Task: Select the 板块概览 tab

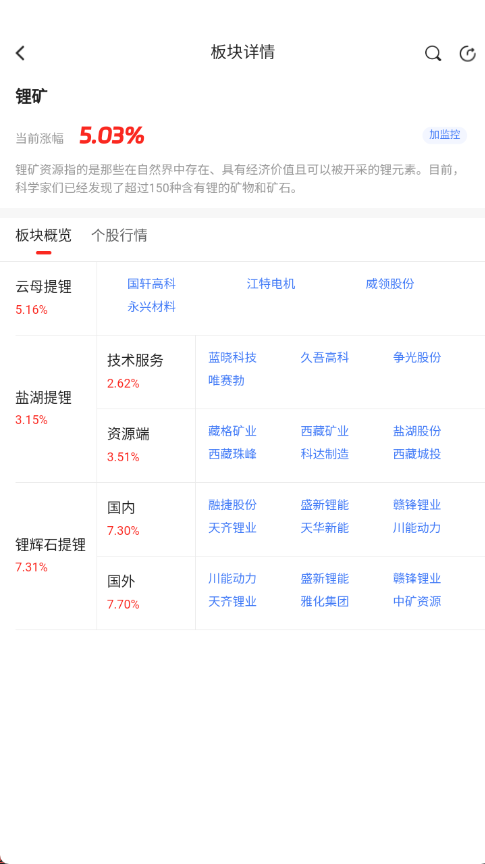Action: [44, 236]
